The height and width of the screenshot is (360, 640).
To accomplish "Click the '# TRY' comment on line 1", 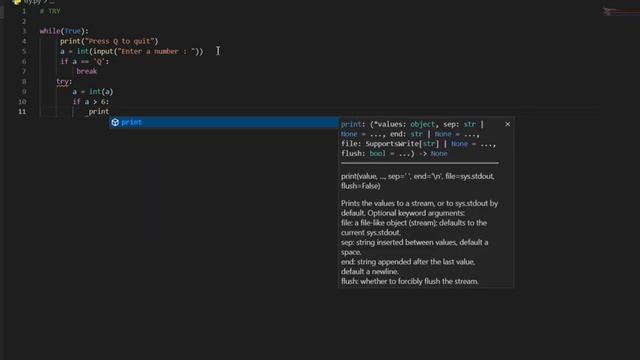I will point(50,11).
